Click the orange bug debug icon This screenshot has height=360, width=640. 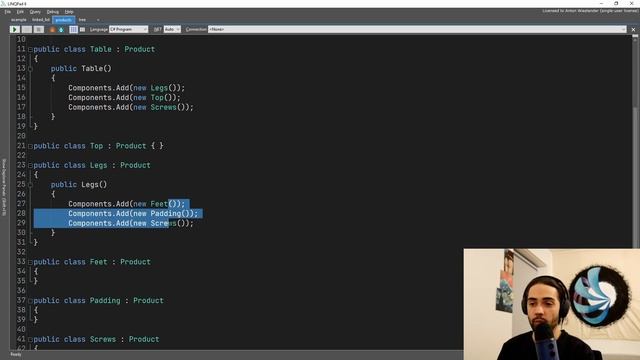(52, 29)
